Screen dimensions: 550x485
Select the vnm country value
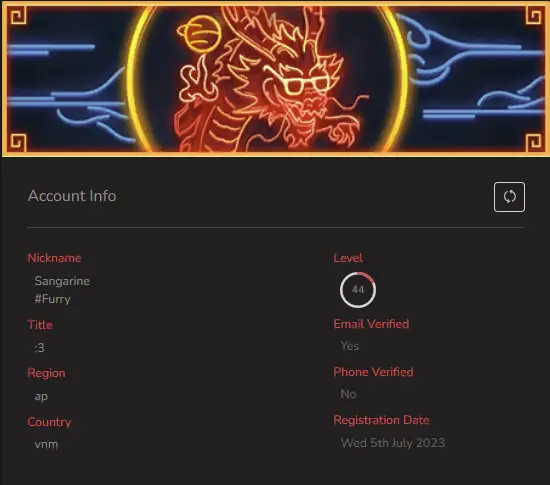46,444
